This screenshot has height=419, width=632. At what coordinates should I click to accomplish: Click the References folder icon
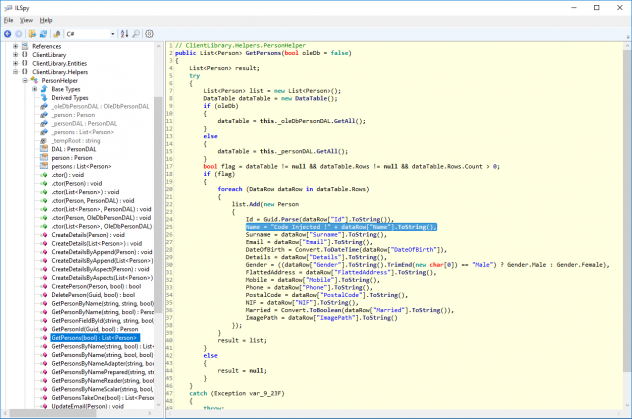click(25, 46)
